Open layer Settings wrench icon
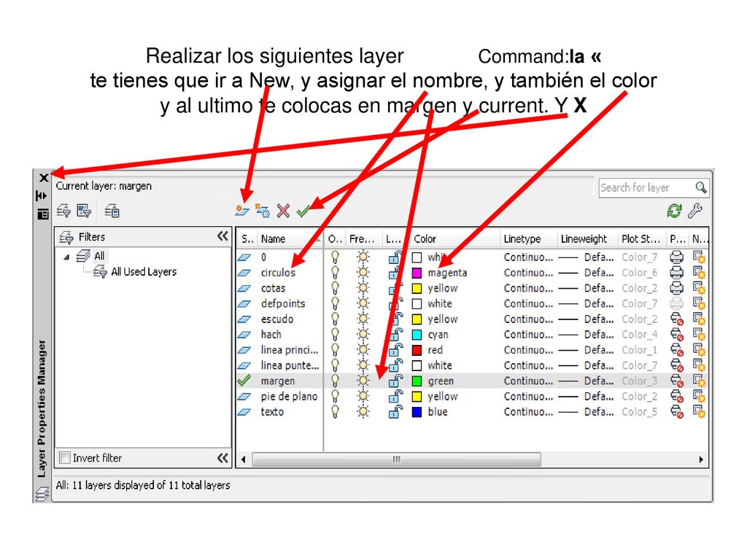747x560 pixels. (x=695, y=211)
